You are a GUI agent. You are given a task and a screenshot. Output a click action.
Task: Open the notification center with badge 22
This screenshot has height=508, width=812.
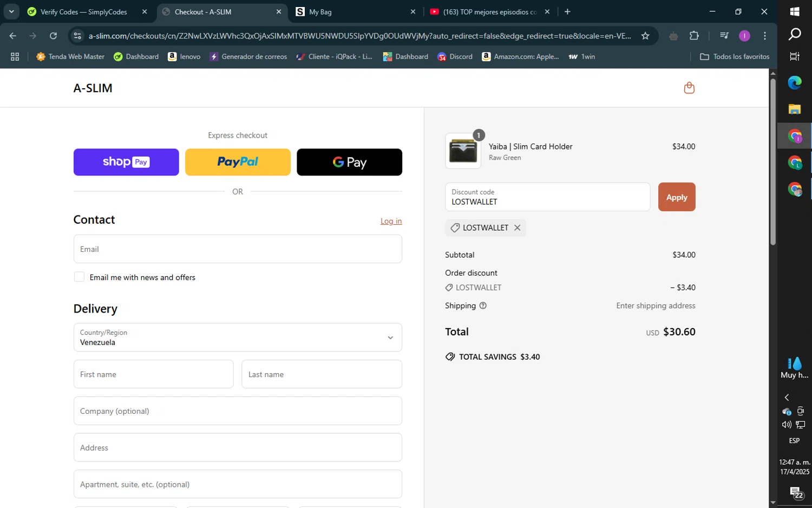tap(796, 493)
